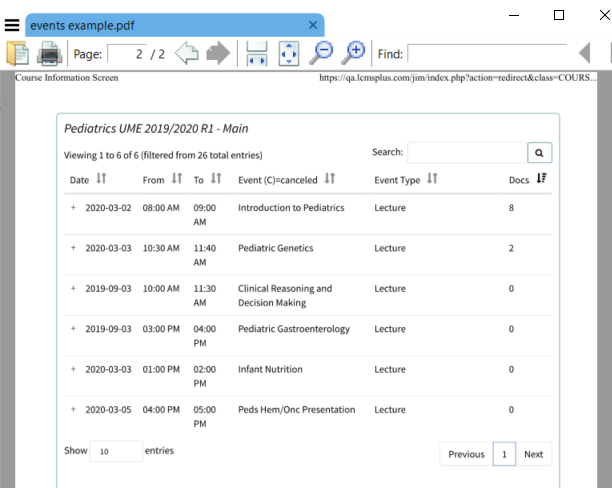The height and width of the screenshot is (488, 612).
Task: Expand Peds Hem/Onc Presentation row
Action: pyautogui.click(x=73, y=409)
